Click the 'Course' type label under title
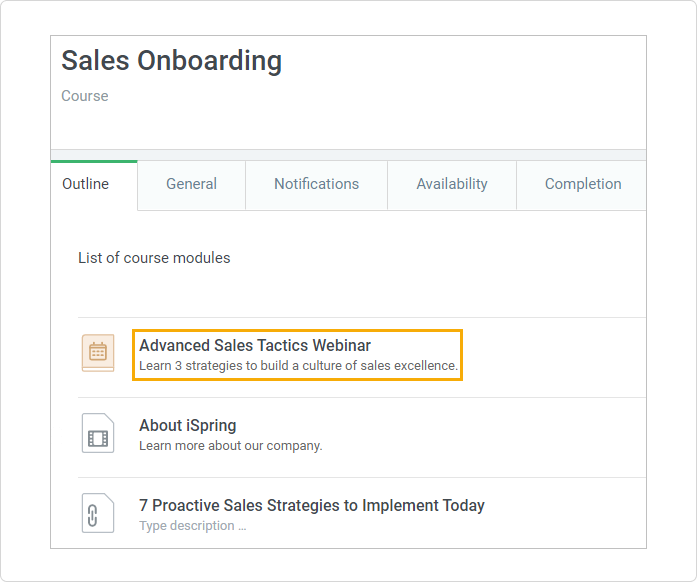Screen dimensions: 697x582 click(x=85, y=96)
